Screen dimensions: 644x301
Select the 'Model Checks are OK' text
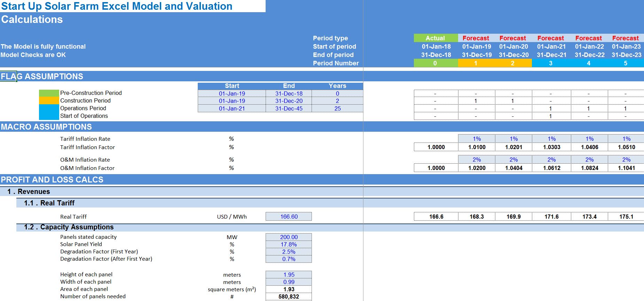[x=33, y=55]
